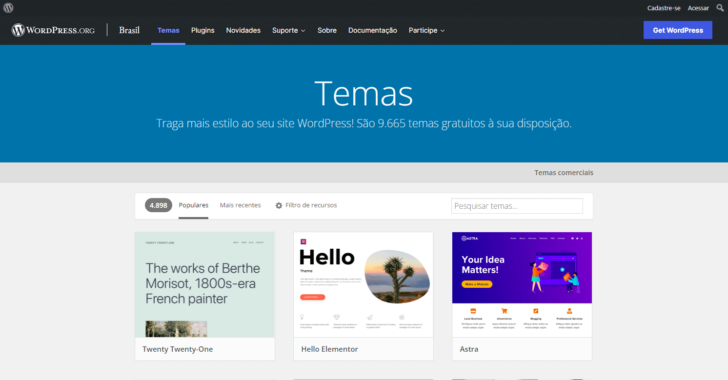This screenshot has width=728, height=380.
Task: Click the large Temas page heading
Action: click(x=364, y=94)
